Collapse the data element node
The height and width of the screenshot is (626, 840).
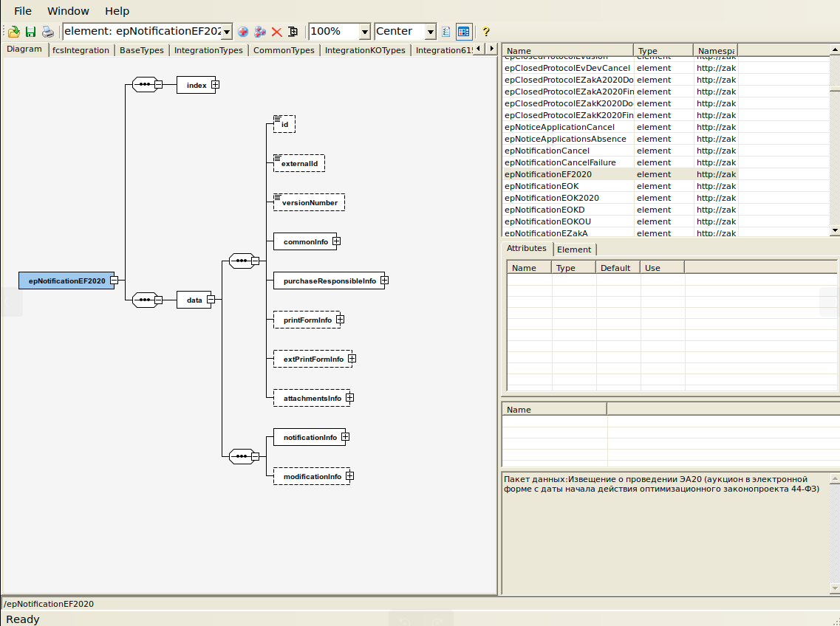click(x=211, y=300)
